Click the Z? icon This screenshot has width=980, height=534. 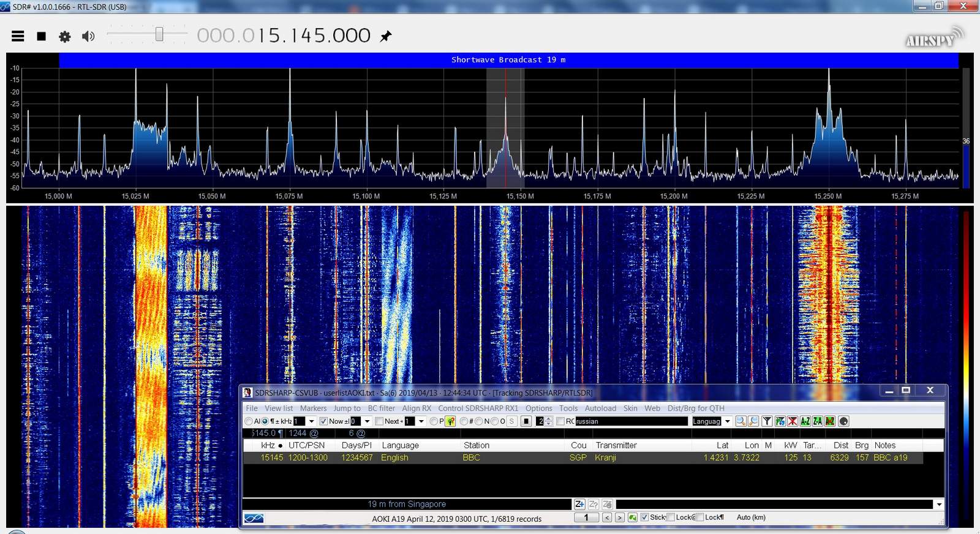pos(594,504)
